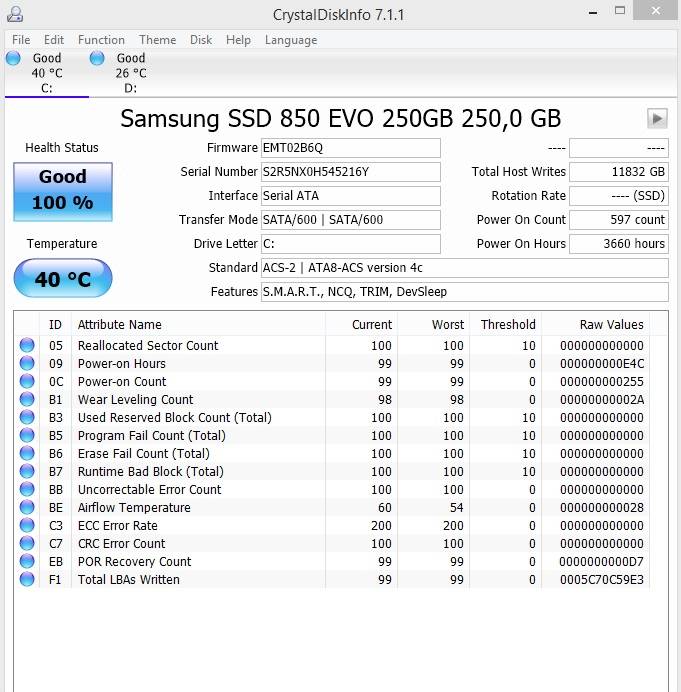Image resolution: width=681 pixels, height=692 pixels.
Task: Click raw value 0005C70C59E3
Action: pyautogui.click(x=602, y=579)
